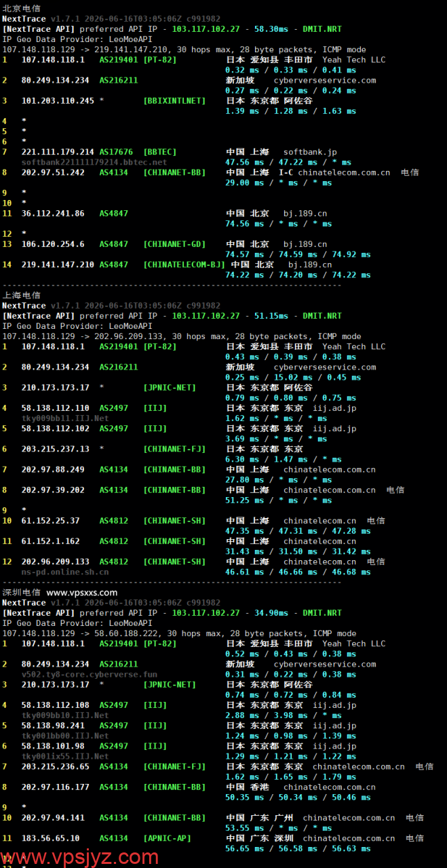The width and height of the screenshot is (447, 868).
Task: Click hop IP 221.111.179.214
Action: pos(58,152)
